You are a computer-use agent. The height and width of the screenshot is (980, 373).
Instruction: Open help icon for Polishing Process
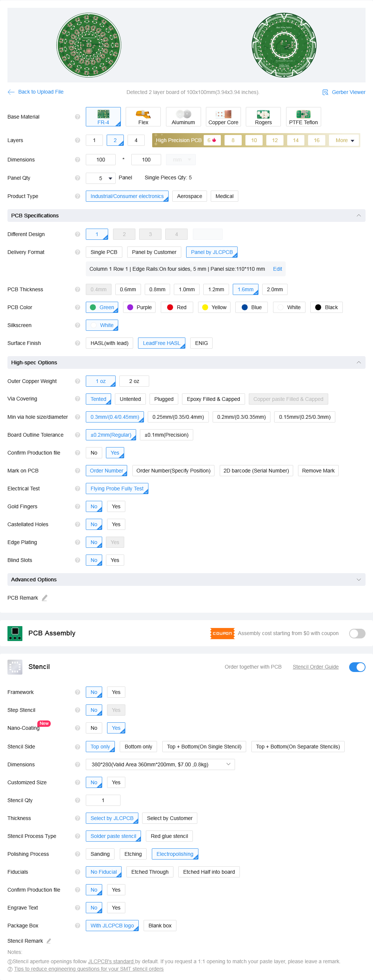[78, 854]
